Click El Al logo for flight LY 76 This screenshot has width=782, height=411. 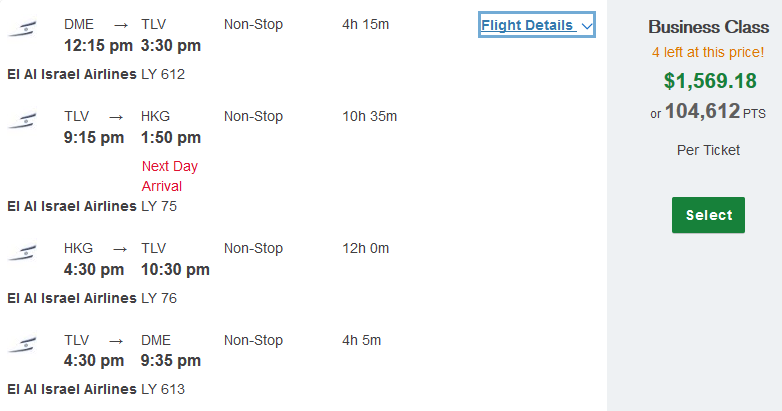(22, 253)
